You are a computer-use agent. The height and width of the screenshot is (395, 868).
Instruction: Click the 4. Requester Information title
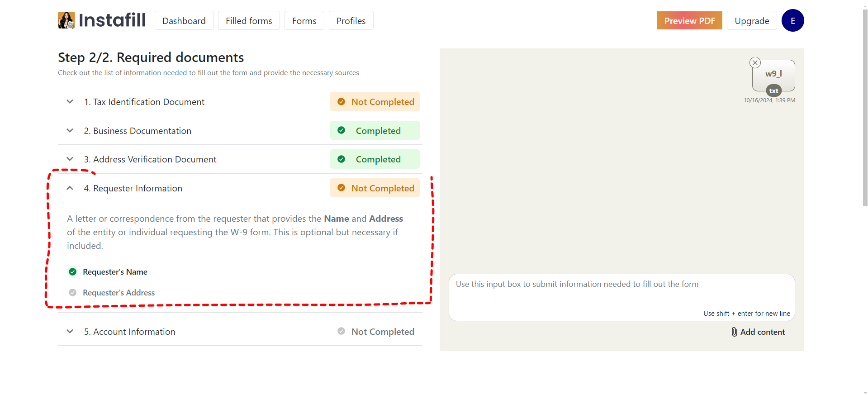coord(133,188)
